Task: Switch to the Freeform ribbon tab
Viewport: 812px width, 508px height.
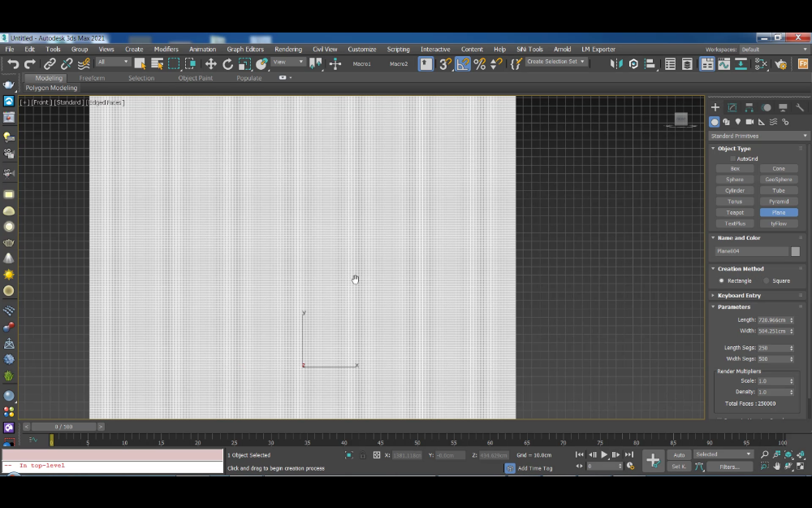Action: tap(92, 78)
